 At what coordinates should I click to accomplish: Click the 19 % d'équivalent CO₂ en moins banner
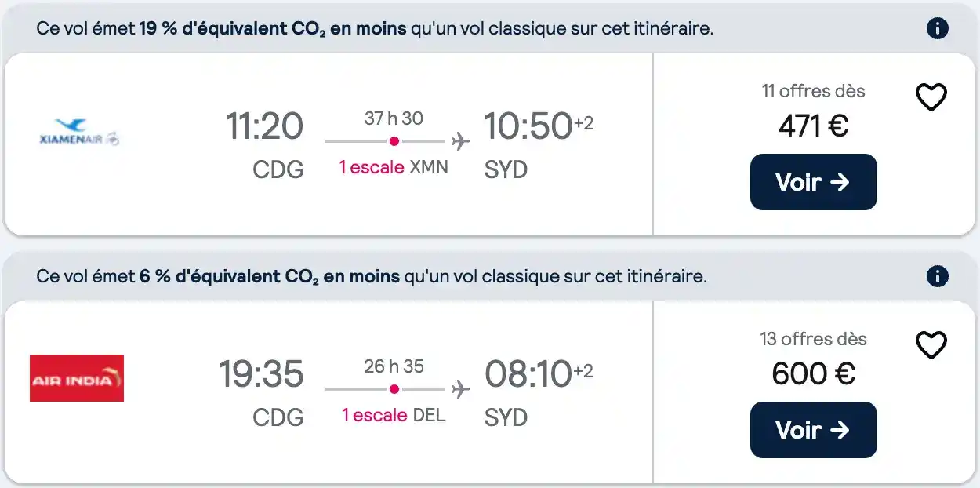[x=490, y=29]
